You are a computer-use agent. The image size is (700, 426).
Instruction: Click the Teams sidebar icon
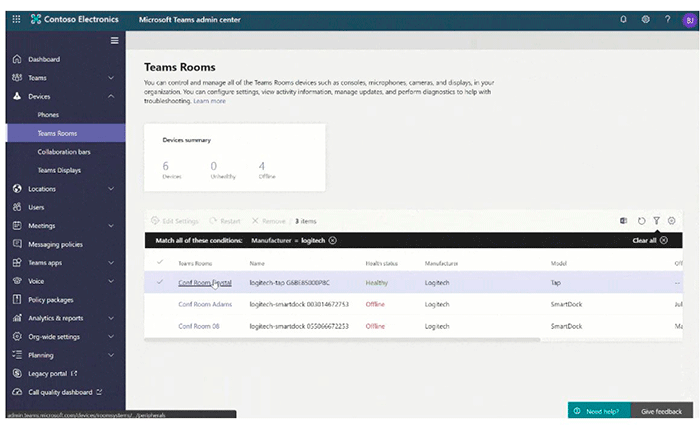17,78
